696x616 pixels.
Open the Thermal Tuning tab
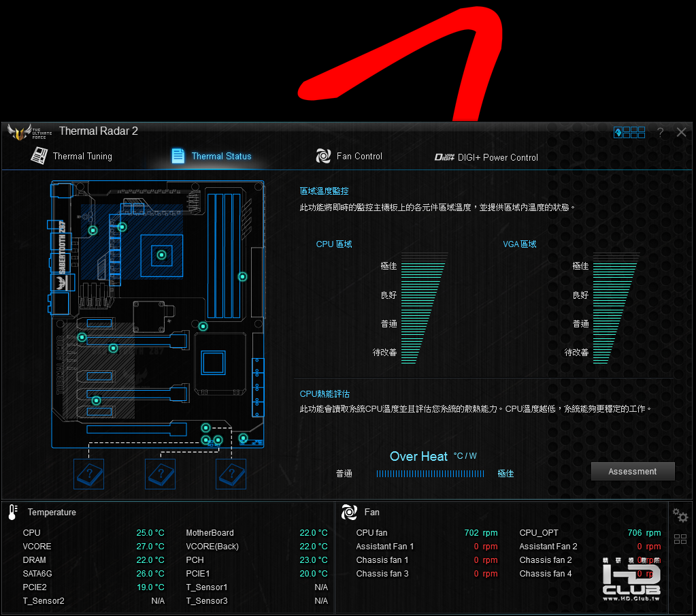point(71,157)
